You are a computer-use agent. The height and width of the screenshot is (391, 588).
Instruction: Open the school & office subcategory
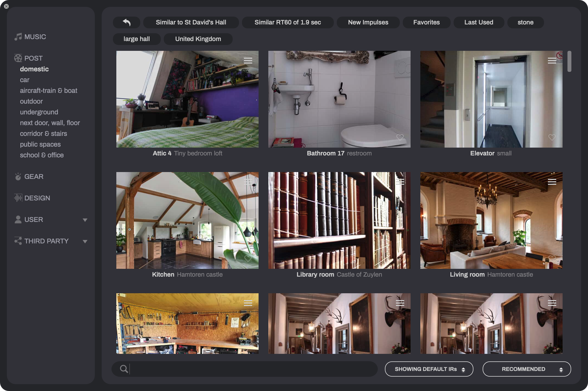pos(42,155)
